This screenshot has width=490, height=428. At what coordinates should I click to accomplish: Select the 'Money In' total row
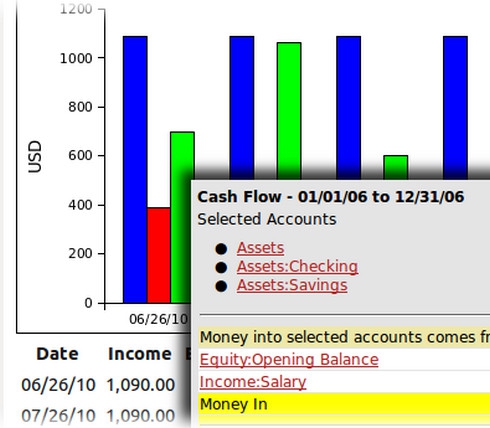click(344, 404)
